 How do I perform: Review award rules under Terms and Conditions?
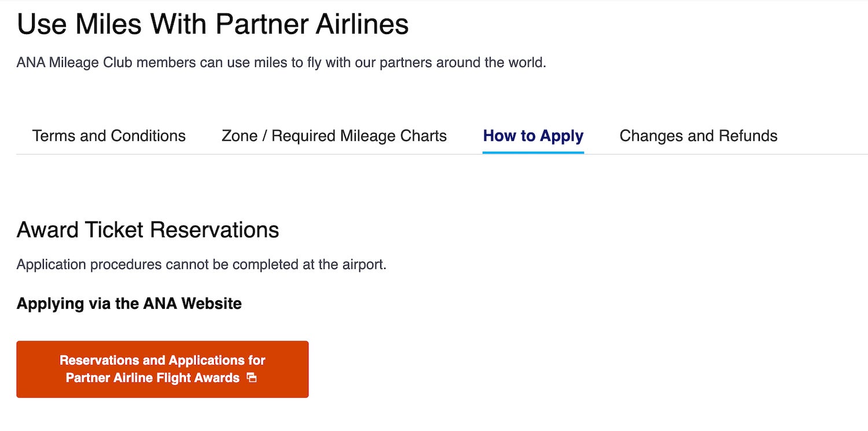tap(108, 135)
